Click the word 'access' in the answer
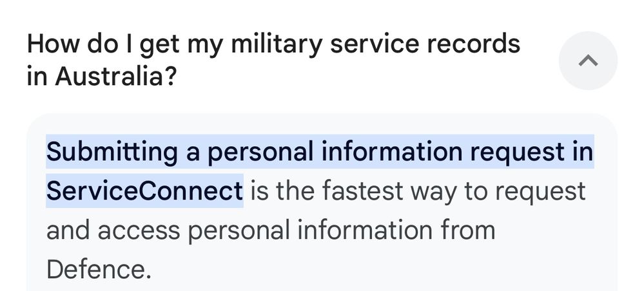 pos(139,231)
